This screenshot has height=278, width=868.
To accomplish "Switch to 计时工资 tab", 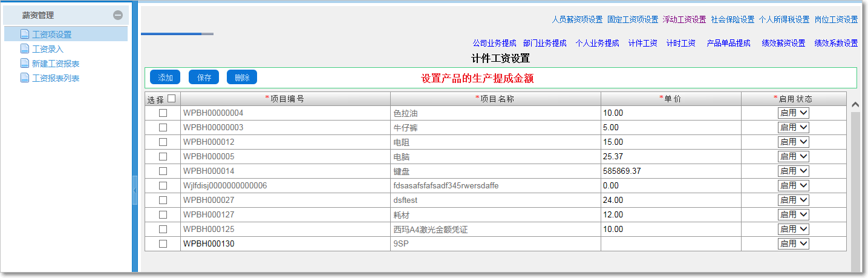I will 680,43.
